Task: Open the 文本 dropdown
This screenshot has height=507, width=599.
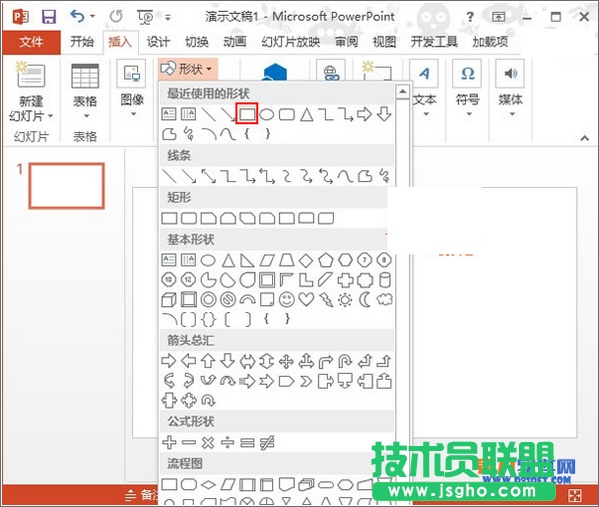Action: click(425, 89)
